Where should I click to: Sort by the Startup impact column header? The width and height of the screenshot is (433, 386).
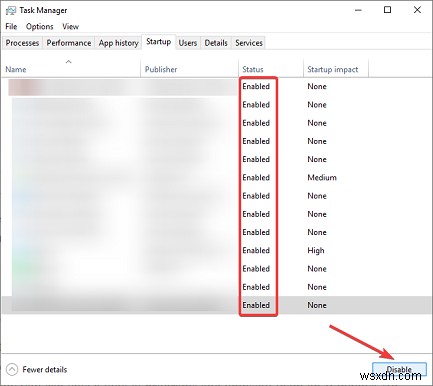336,68
